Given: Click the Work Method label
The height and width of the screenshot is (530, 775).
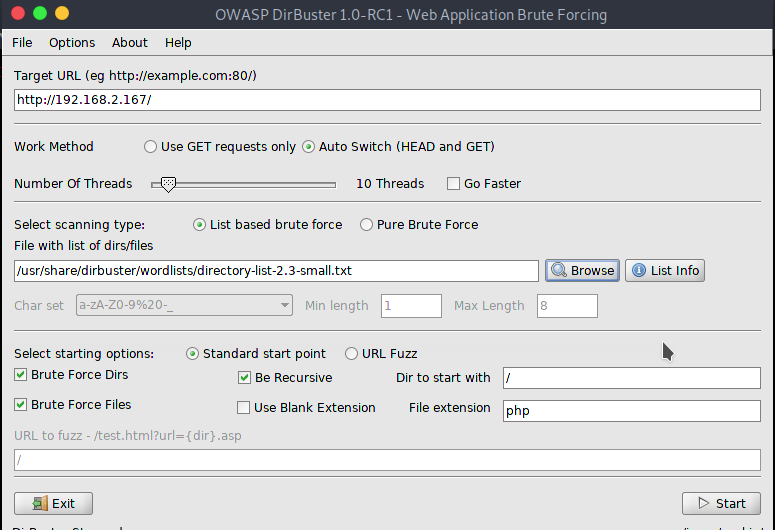Looking at the screenshot, I should click(54, 147).
